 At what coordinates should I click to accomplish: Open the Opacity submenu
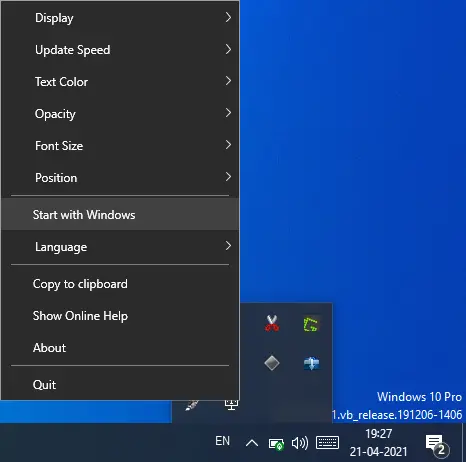[120, 114]
